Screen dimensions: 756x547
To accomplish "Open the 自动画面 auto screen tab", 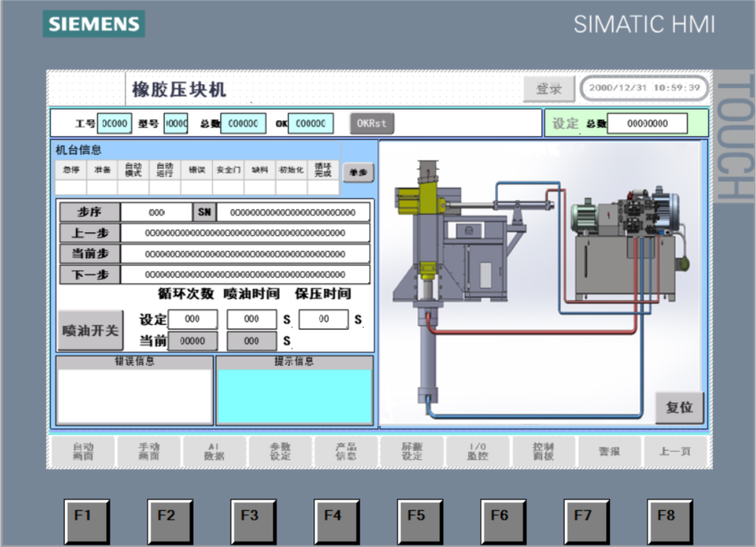I will click(x=83, y=451).
